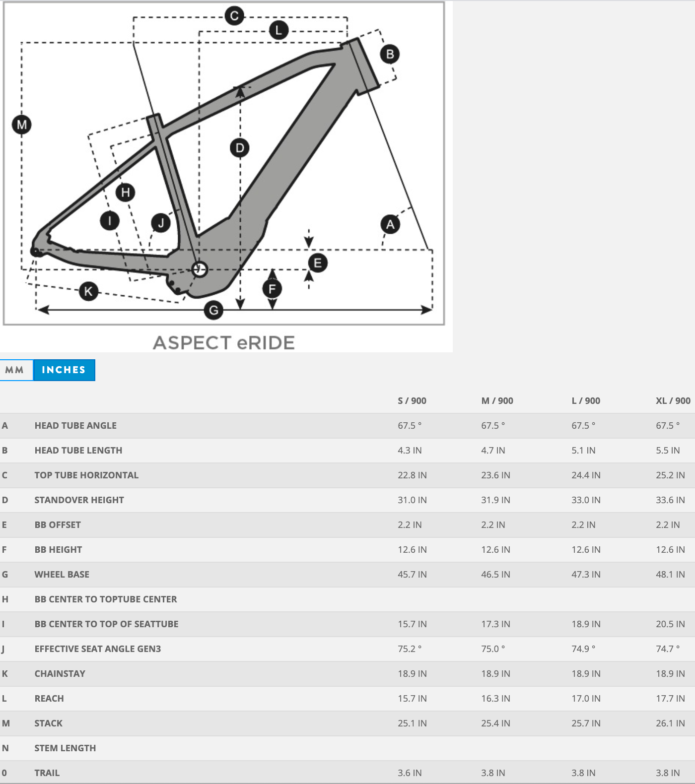Select BB CENTER TO TOPTUBE CENTER label
The image size is (695, 784).
pyautogui.click(x=106, y=599)
